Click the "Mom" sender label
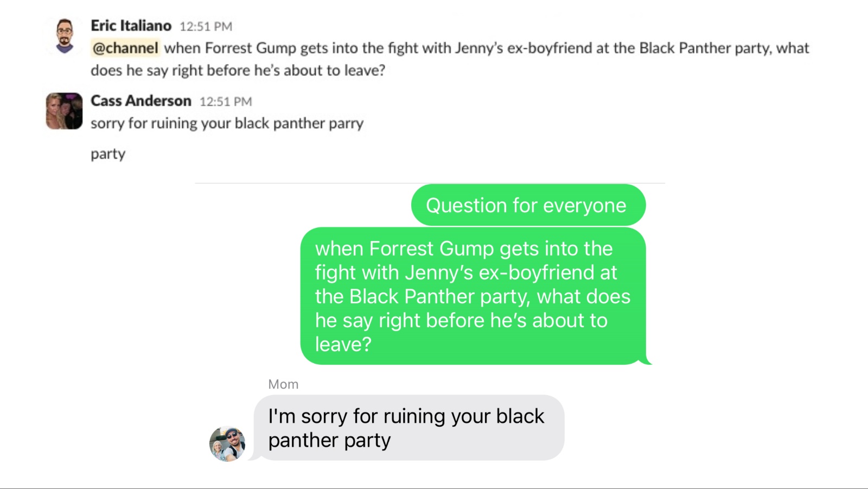Image resolution: width=868 pixels, height=489 pixels. click(283, 384)
